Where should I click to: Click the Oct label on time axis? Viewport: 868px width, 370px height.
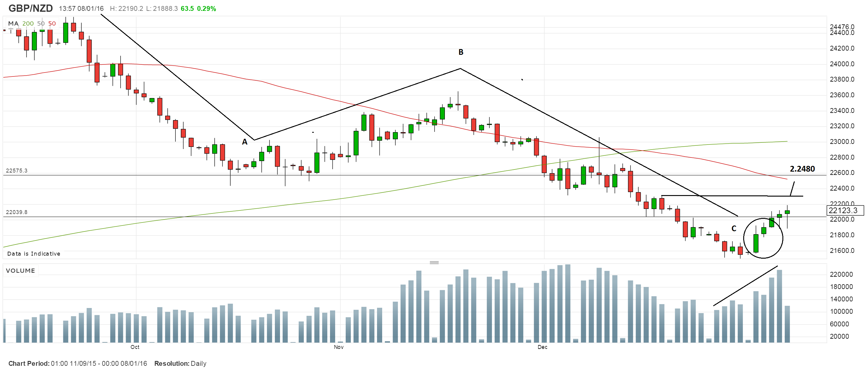tap(135, 347)
